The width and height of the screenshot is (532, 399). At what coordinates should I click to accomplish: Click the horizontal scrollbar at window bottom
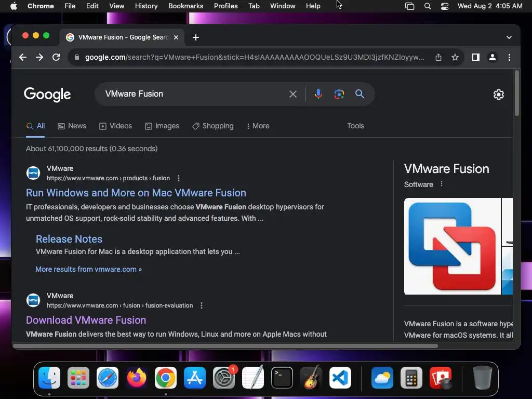(225, 346)
